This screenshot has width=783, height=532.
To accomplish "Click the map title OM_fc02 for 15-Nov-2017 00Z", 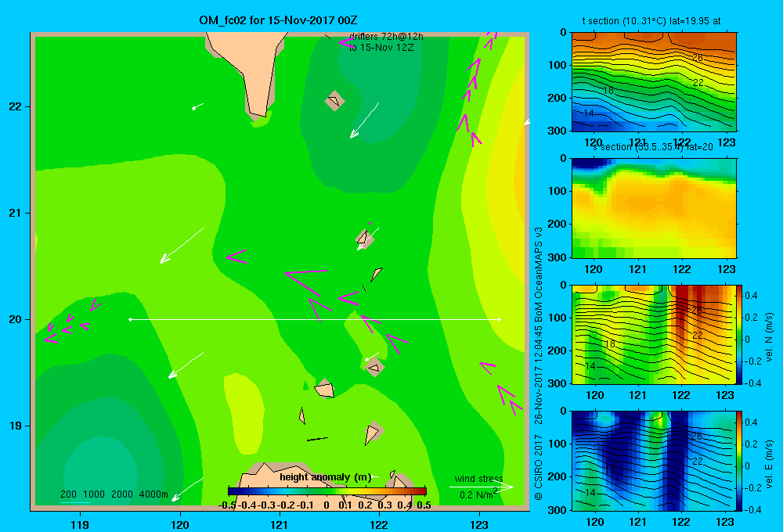I will 278,20.
